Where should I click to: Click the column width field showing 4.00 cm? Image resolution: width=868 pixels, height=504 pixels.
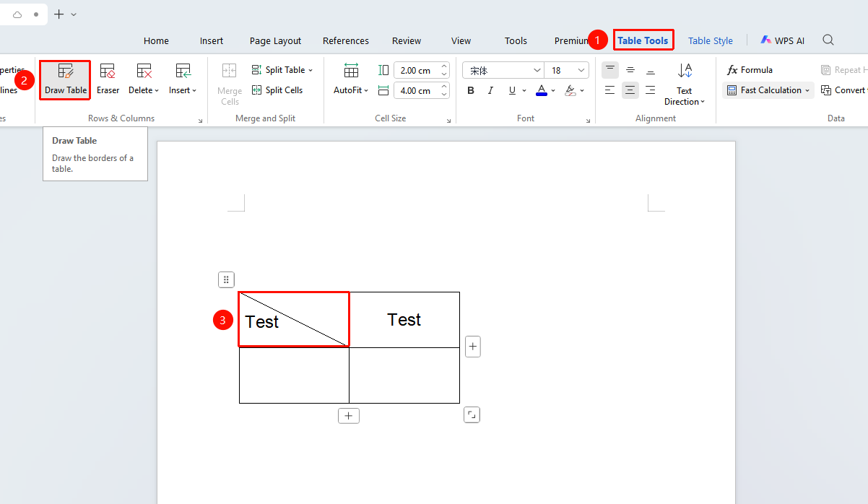coord(422,90)
